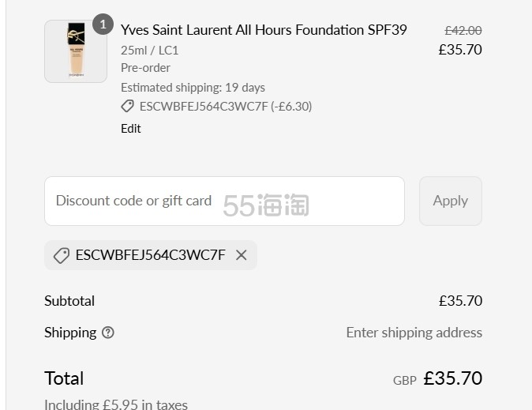Screen dimensions: 532x410
Task: Click the Shipping label
Action: click(70, 333)
